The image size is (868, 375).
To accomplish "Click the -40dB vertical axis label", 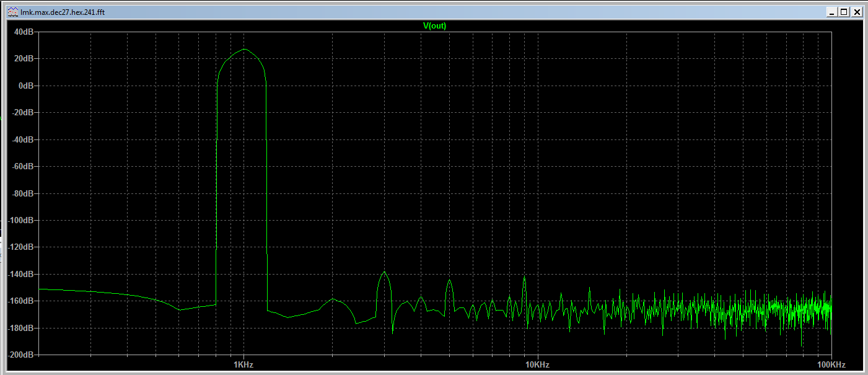I will coord(22,139).
